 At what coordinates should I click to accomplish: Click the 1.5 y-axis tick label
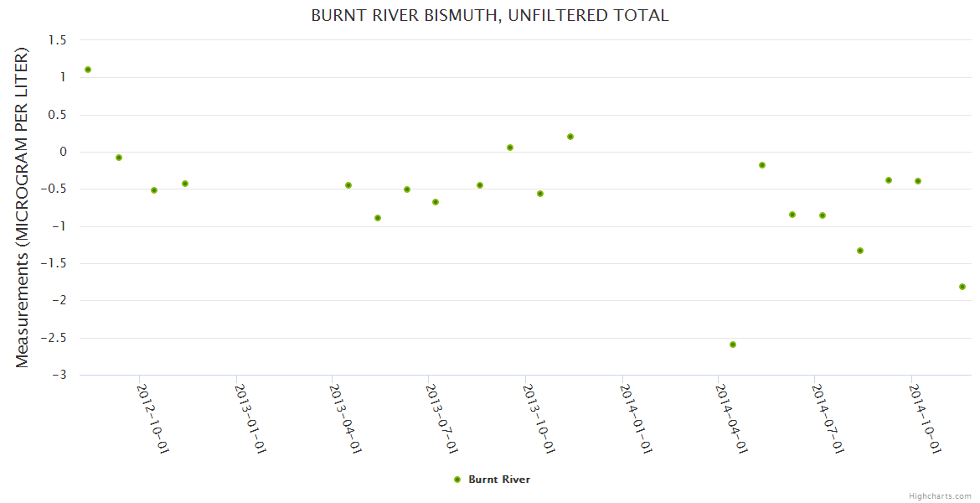(x=59, y=40)
